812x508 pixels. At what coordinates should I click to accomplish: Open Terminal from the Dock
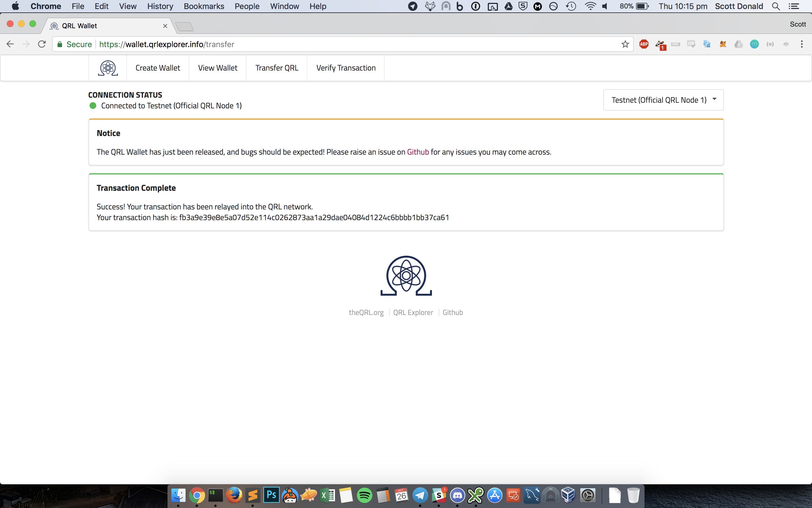[x=215, y=495]
